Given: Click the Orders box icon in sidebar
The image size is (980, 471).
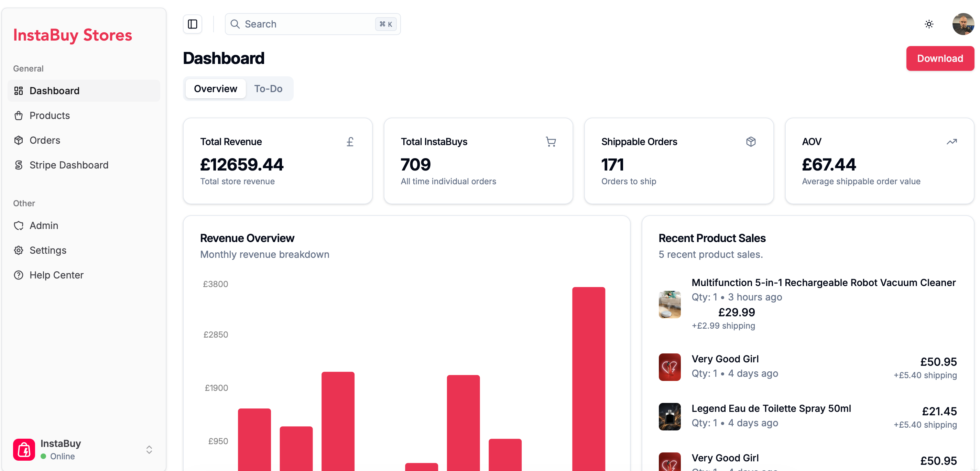Looking at the screenshot, I should (19, 140).
